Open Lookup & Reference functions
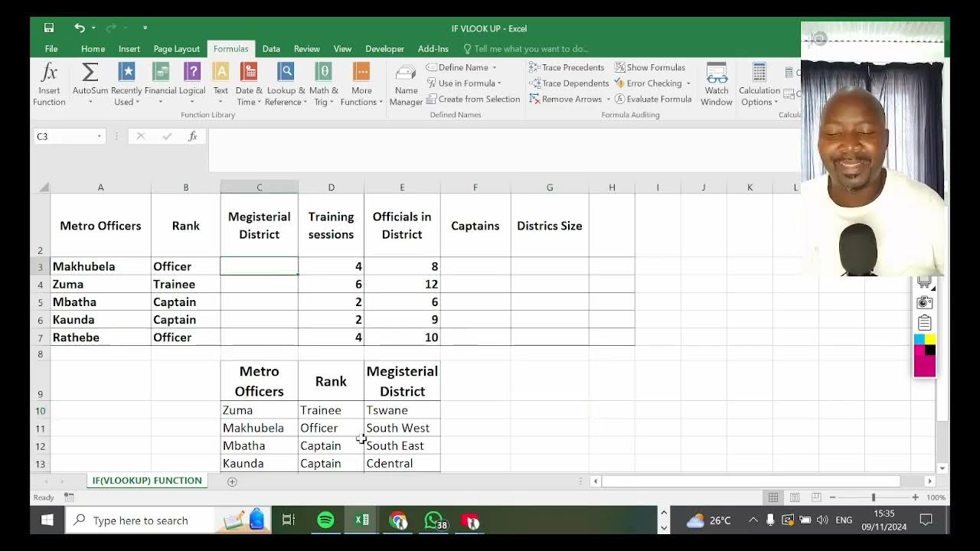 pyautogui.click(x=286, y=84)
